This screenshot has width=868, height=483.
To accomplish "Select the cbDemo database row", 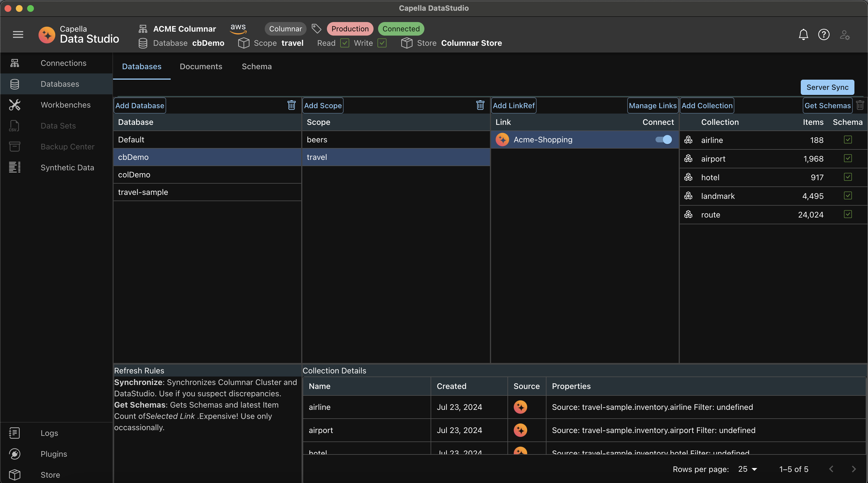I will coord(207,157).
